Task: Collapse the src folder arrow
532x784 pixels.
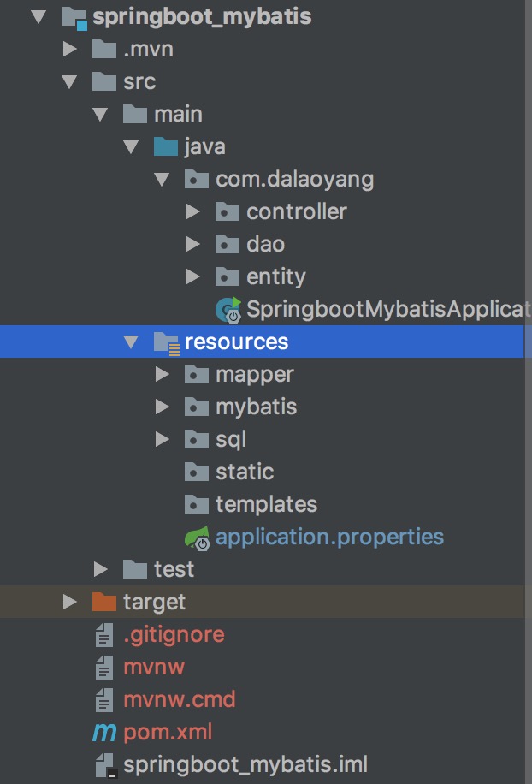Action: tap(69, 81)
